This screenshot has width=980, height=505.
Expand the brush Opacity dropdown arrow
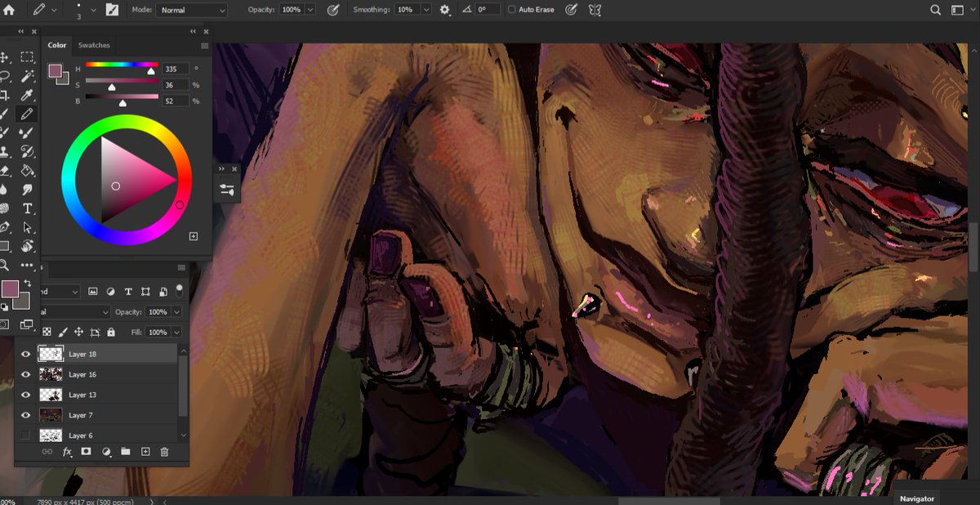[x=310, y=10]
